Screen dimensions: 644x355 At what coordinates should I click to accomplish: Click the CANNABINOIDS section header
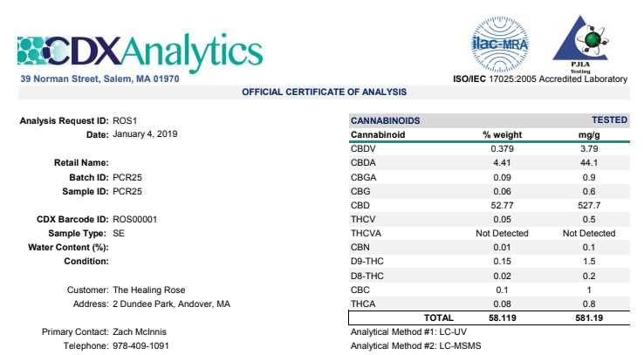coord(385,120)
